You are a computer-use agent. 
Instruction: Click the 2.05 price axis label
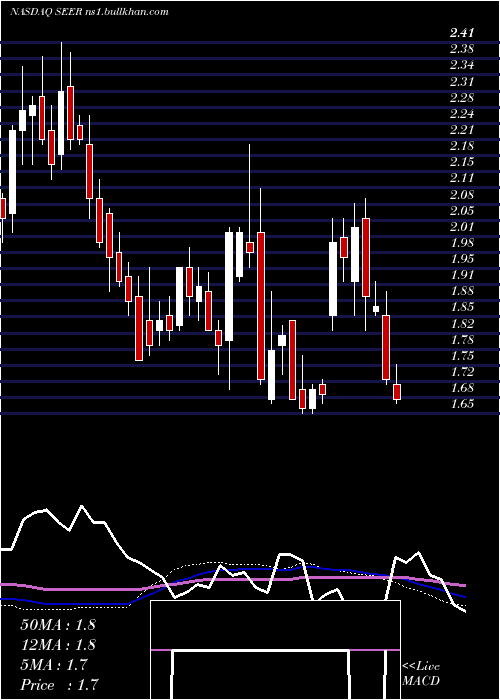462,210
